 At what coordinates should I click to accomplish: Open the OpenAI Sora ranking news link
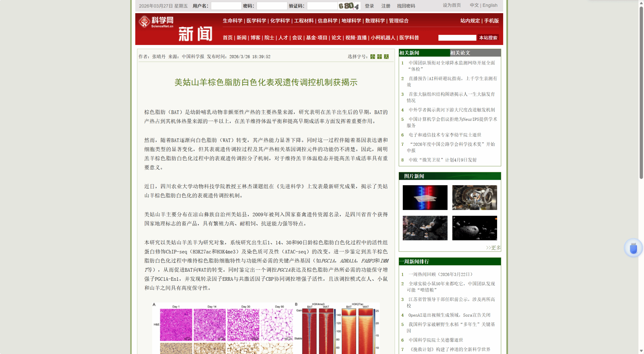point(449,315)
